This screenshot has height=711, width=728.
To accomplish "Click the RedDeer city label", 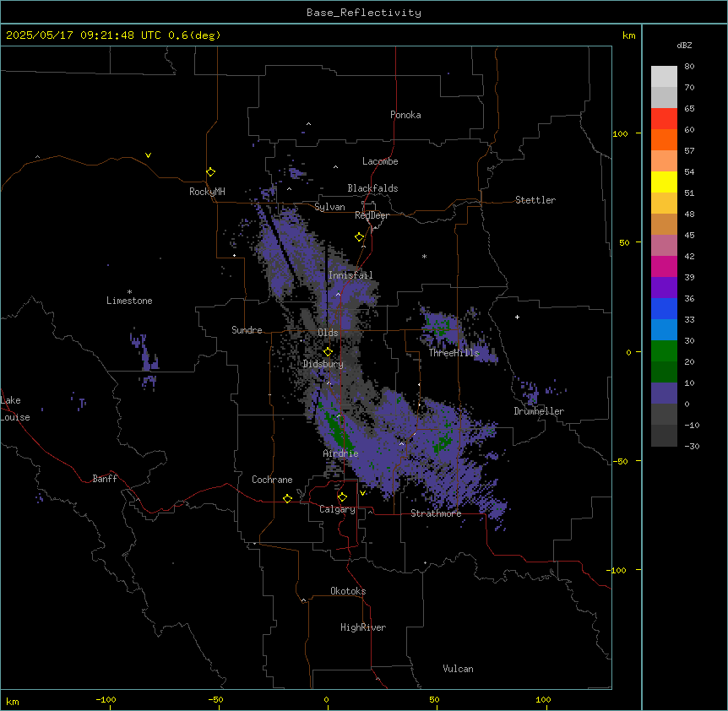I will 372,215.
